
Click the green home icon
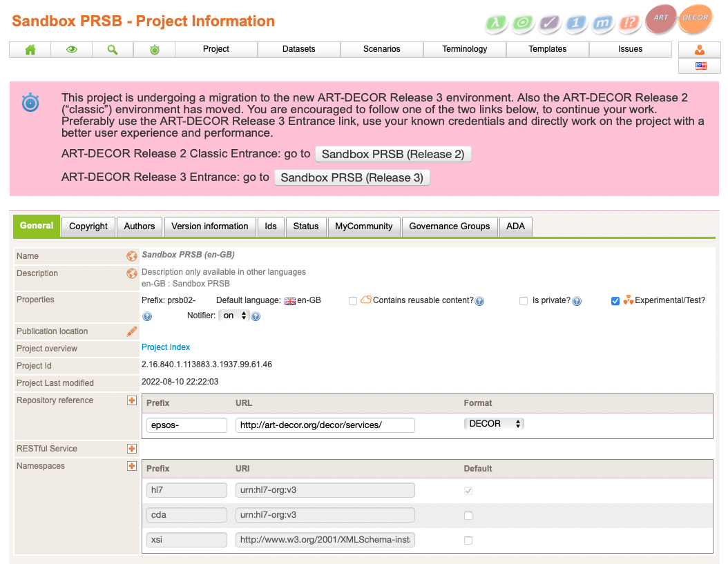pos(30,49)
